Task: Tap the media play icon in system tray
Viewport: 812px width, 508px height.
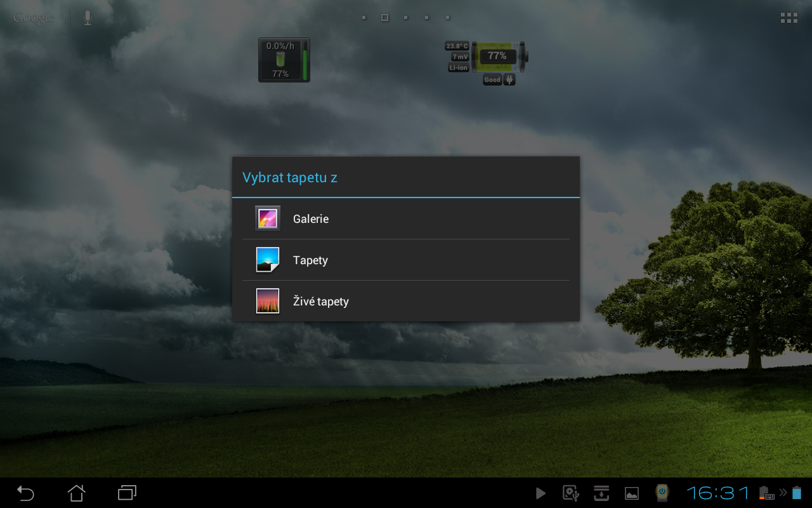Action: point(540,493)
